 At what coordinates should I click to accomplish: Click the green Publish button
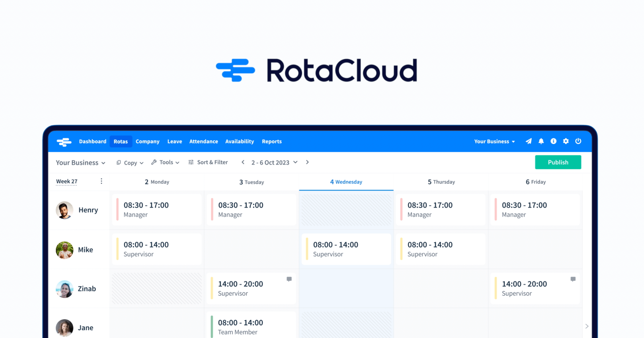[558, 162]
